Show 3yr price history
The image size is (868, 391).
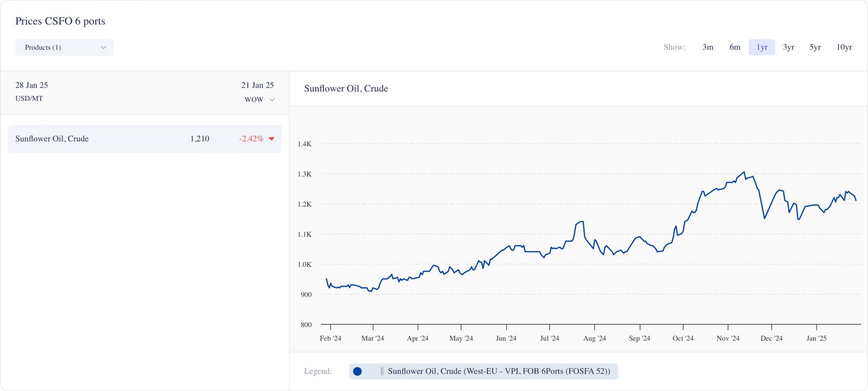point(788,47)
